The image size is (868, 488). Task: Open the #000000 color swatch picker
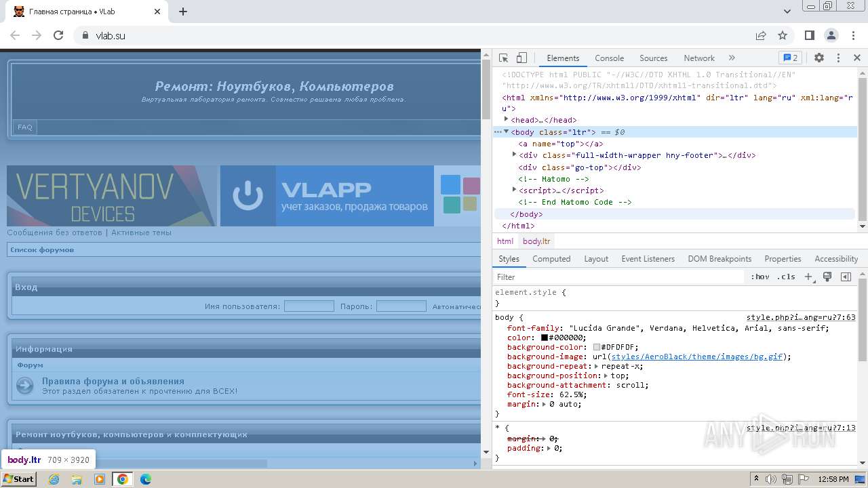tap(545, 338)
